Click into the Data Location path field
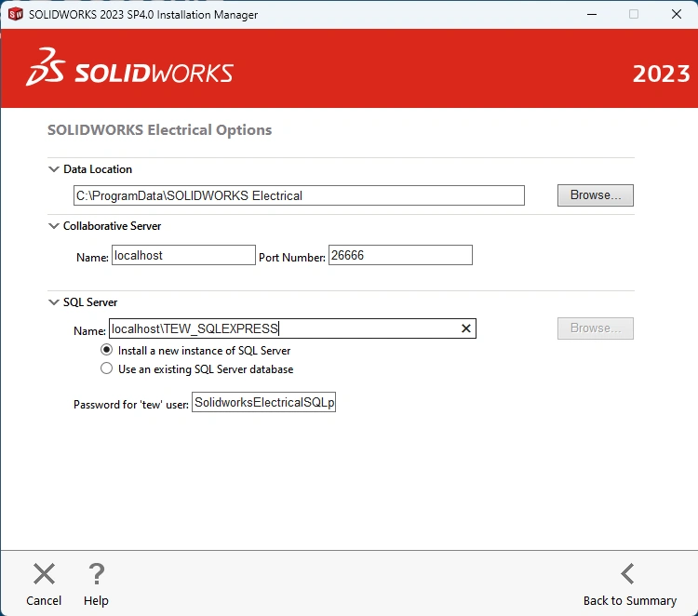 [299, 195]
